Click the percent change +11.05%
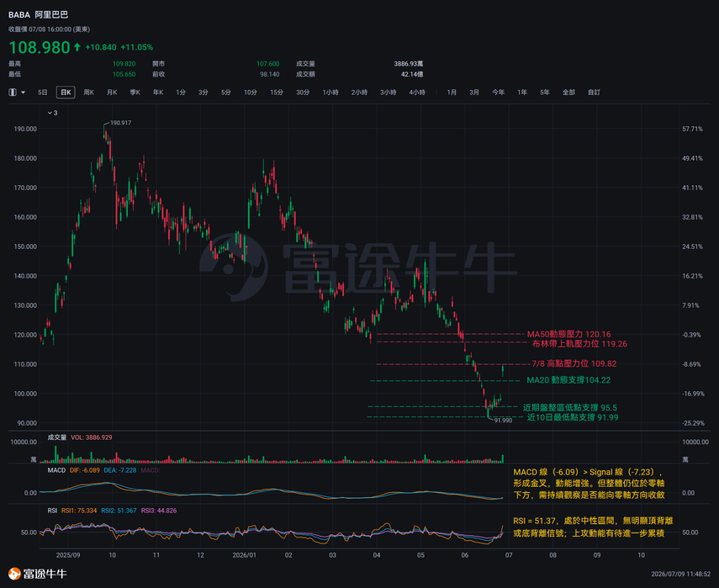Screen dimensions: 719x588 (x=136, y=47)
